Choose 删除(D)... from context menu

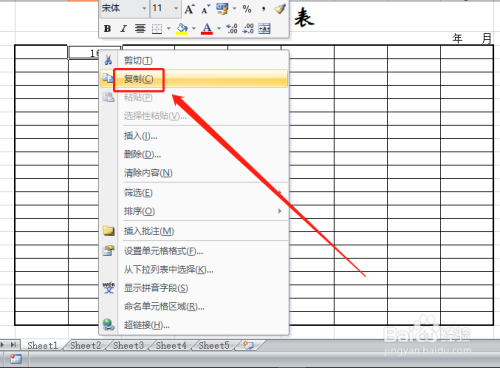coord(194,154)
